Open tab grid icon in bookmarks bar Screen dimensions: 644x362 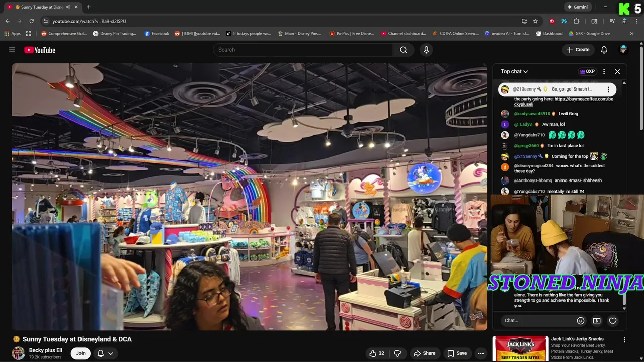(x=29, y=34)
